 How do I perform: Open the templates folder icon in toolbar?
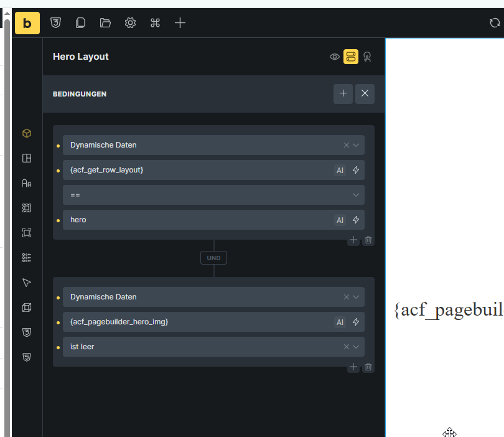point(105,23)
